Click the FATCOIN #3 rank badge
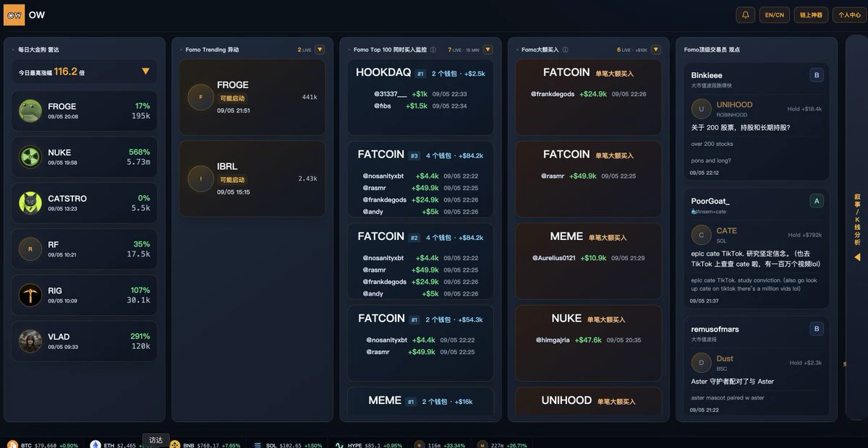The image size is (868, 448). 414,155
